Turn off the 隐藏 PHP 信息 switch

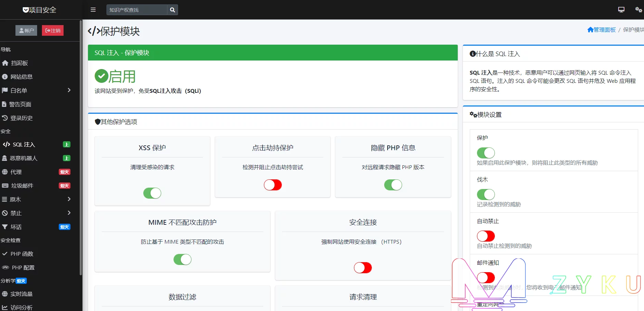coord(393,185)
